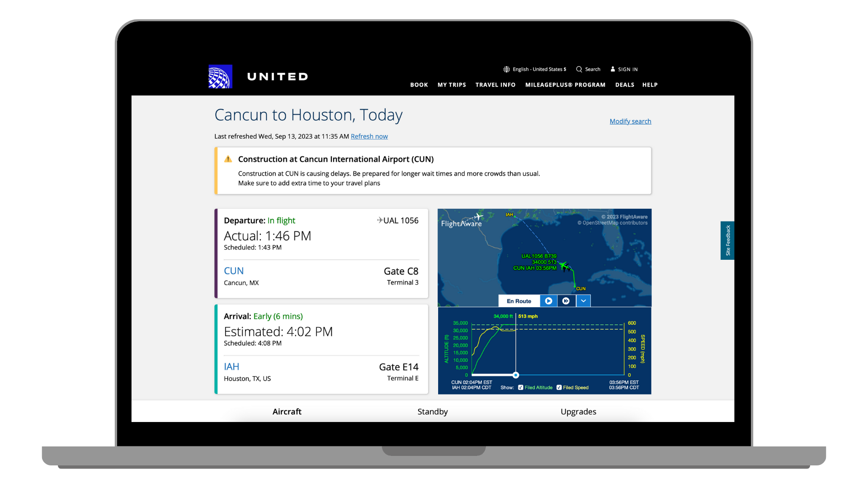Click the UAL 1056 flight number icon
868x488 pixels.
[x=379, y=220]
